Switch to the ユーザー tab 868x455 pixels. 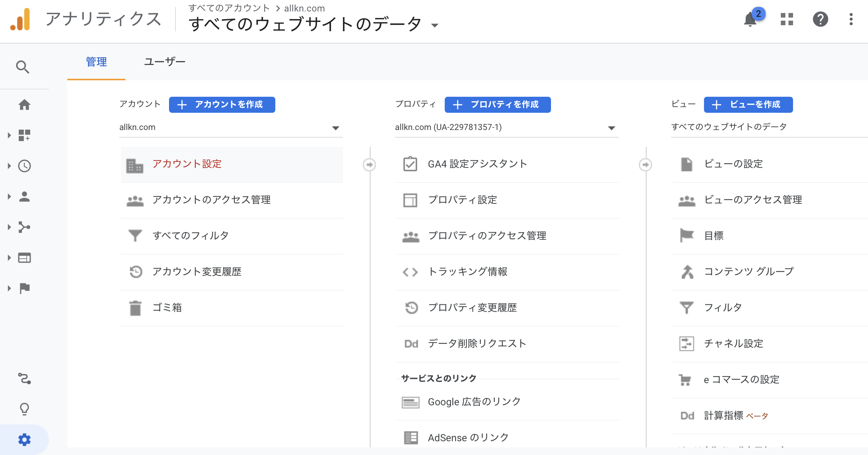164,62
